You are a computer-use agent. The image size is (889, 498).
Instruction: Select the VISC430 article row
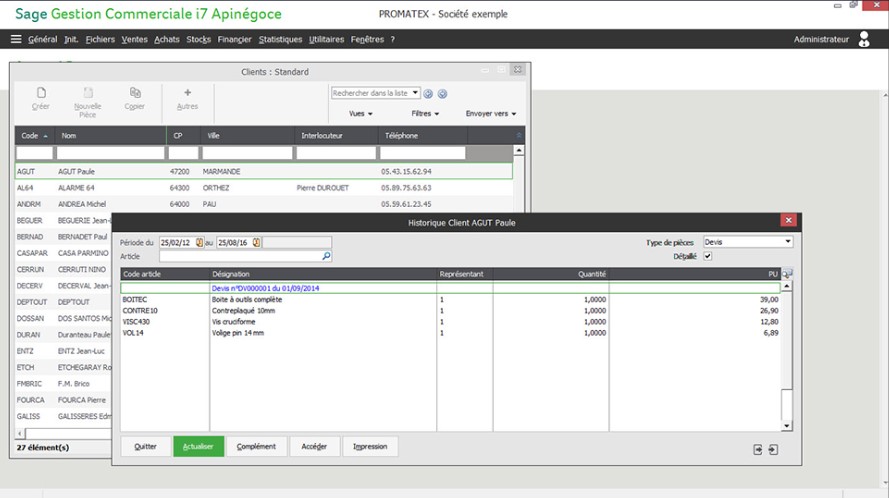[x=451, y=322]
